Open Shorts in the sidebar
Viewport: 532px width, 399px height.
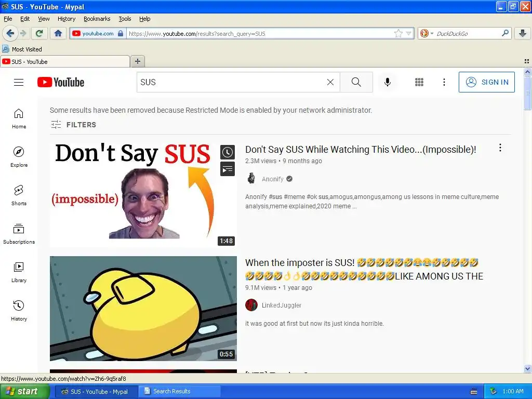(x=19, y=195)
